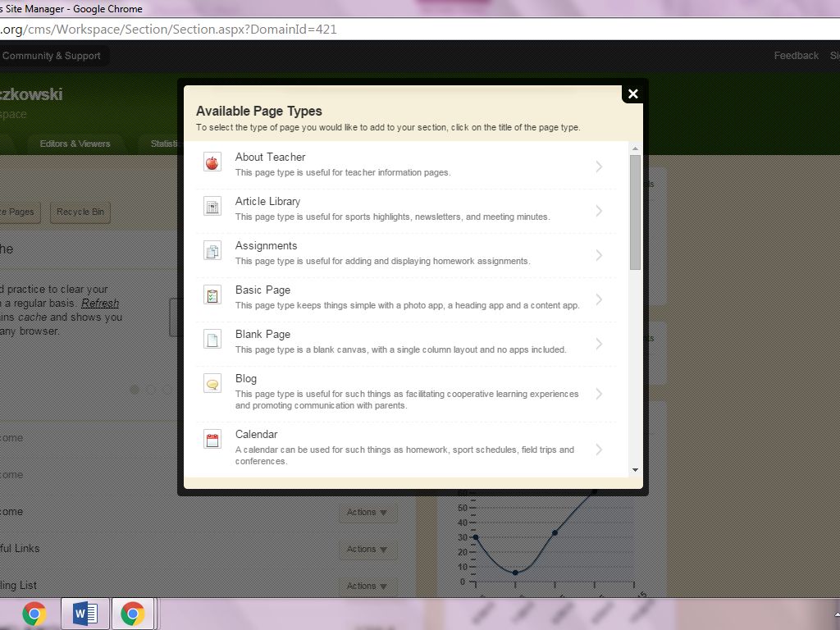Close the Available Page Types dialog
The width and height of the screenshot is (840, 630).
pos(632,94)
